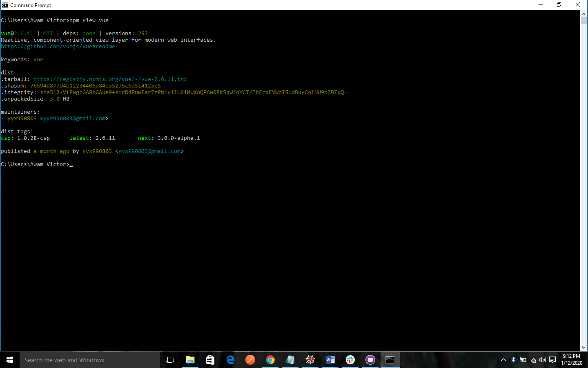The width and height of the screenshot is (588, 368).
Task: Click the github.com/vuejs/vue#readme URL
Action: [58, 47]
